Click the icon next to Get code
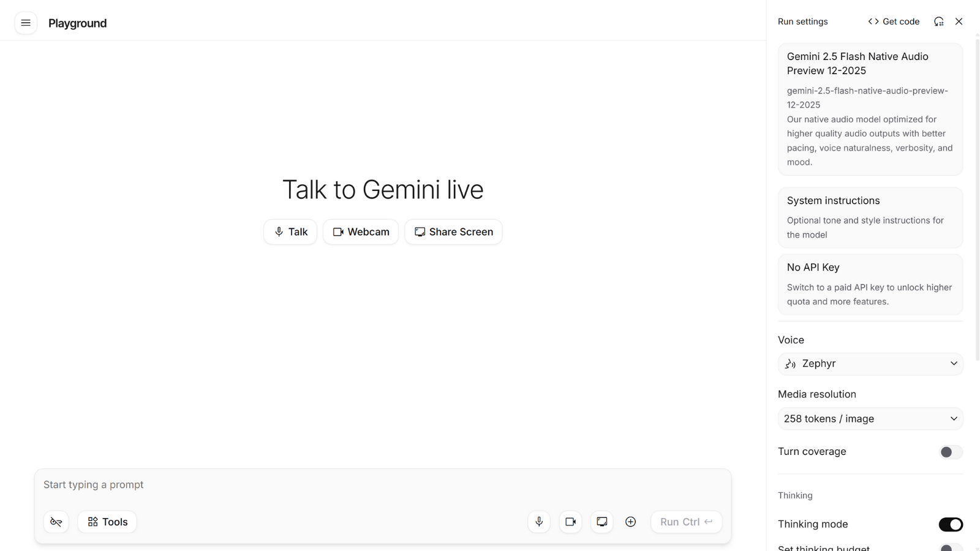 pyautogui.click(x=938, y=21)
